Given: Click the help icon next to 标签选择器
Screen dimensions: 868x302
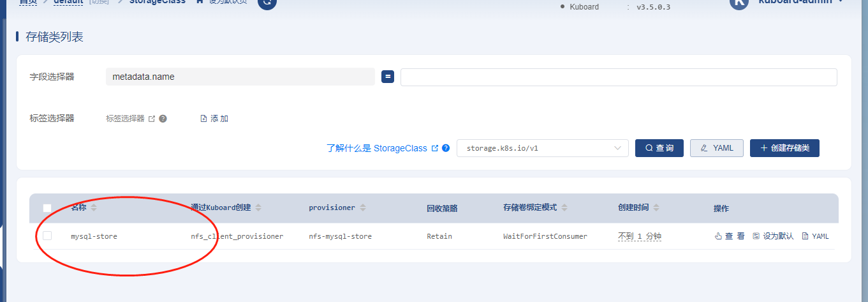Looking at the screenshot, I should [163, 119].
